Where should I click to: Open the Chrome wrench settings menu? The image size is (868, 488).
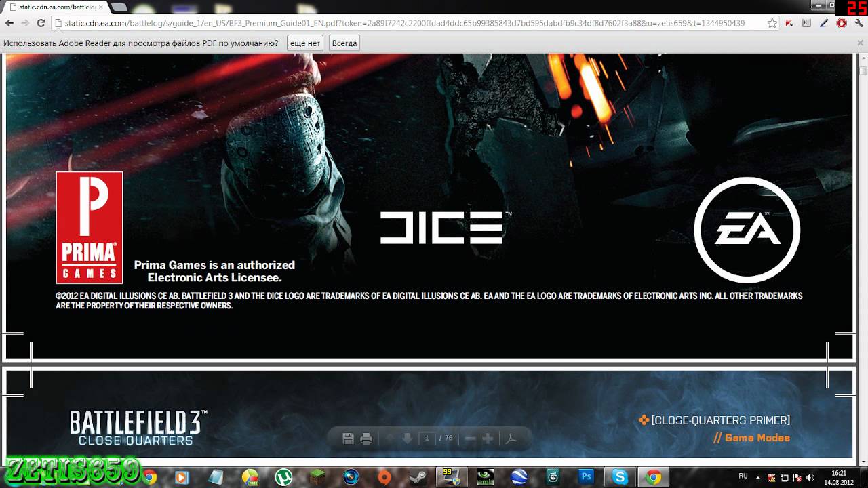(x=859, y=23)
